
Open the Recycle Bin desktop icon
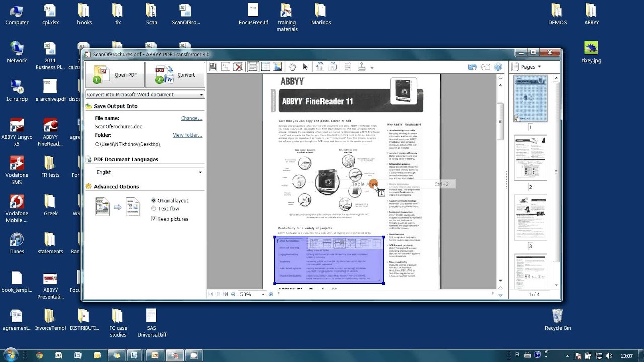point(557,320)
